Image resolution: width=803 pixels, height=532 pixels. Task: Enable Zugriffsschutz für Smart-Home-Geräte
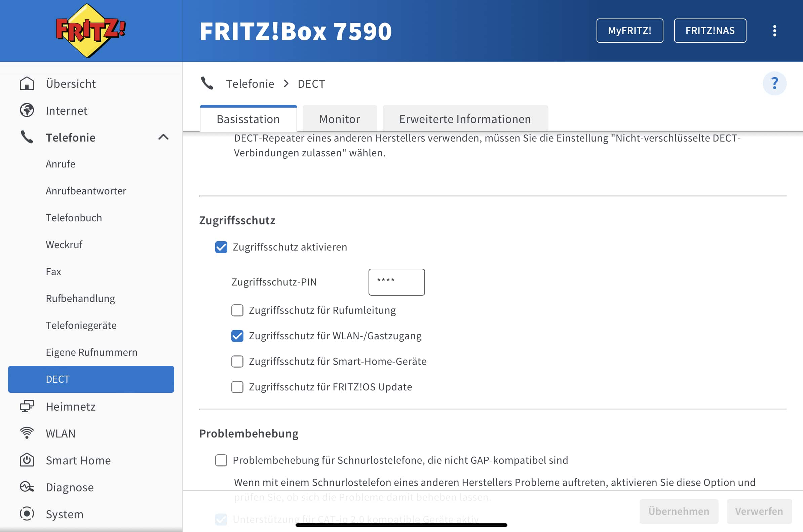tap(237, 362)
